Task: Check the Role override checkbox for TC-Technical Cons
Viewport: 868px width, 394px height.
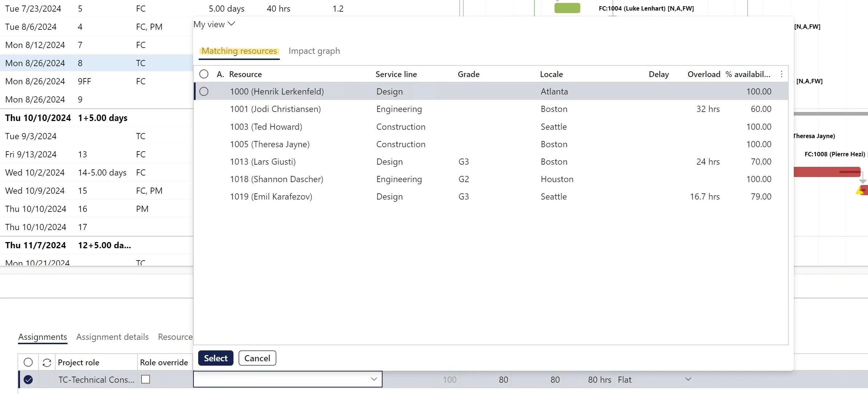Action: [145, 379]
